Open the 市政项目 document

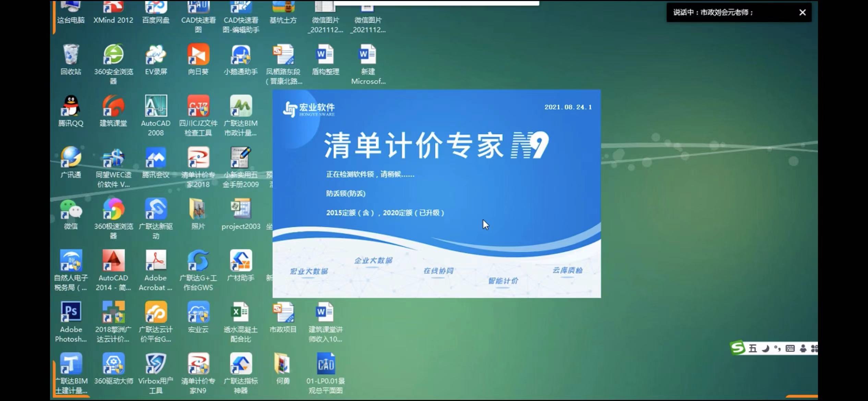(x=283, y=317)
